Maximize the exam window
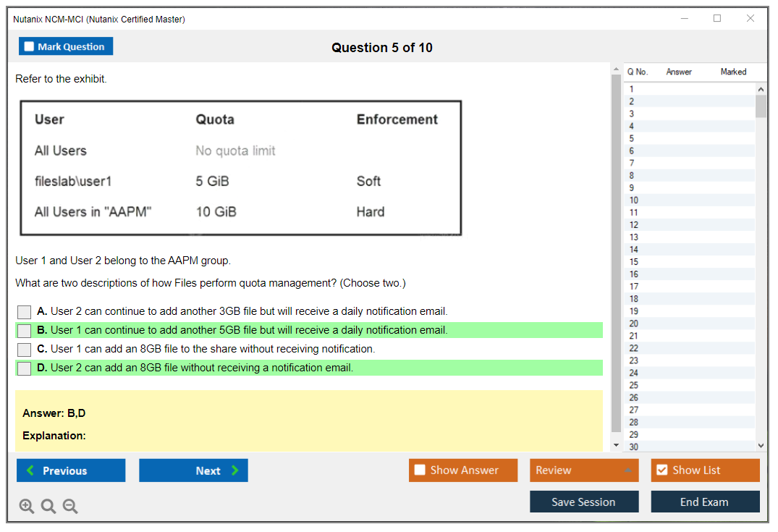The image size is (778, 532). 717,19
